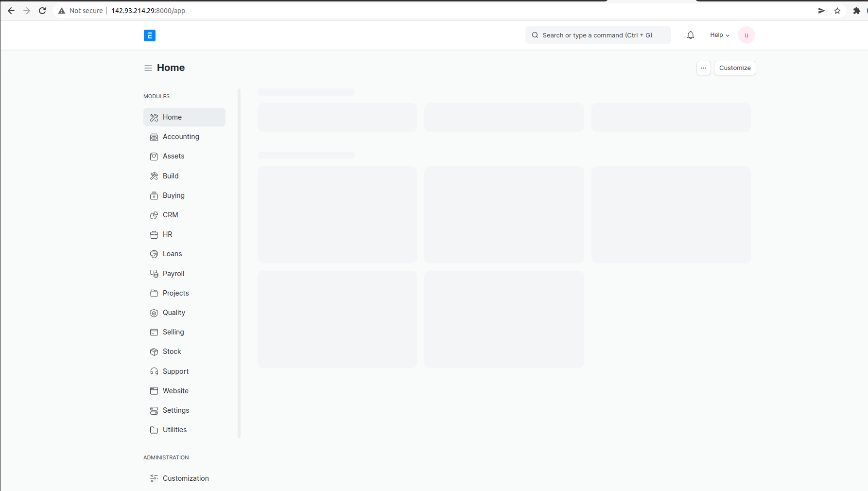
Task: Toggle the sidebar with the hamburger icon
Action: (x=148, y=68)
